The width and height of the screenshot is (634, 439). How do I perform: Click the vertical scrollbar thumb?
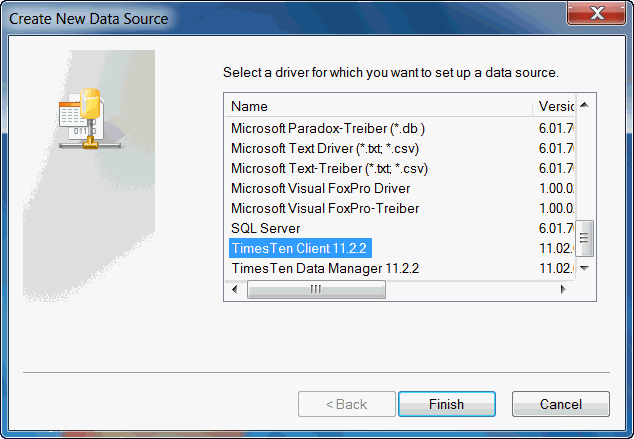[586, 239]
